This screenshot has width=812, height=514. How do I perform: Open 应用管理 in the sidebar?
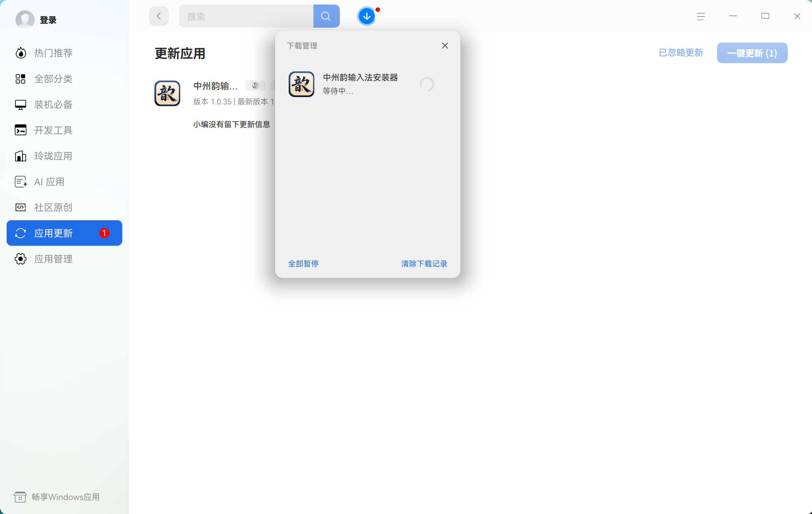64,259
